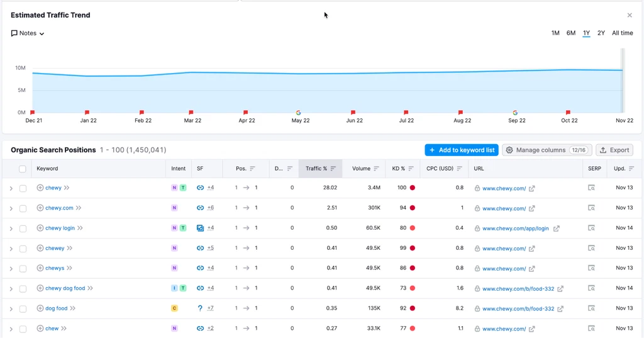Open the Notes dropdown
Image resolution: width=644 pixels, height=338 pixels.
coord(28,33)
